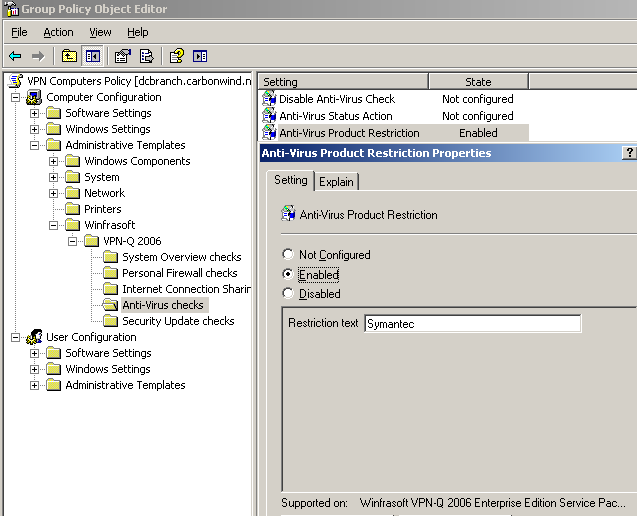Open the File menu
This screenshot has width=637, height=516.
(x=19, y=32)
